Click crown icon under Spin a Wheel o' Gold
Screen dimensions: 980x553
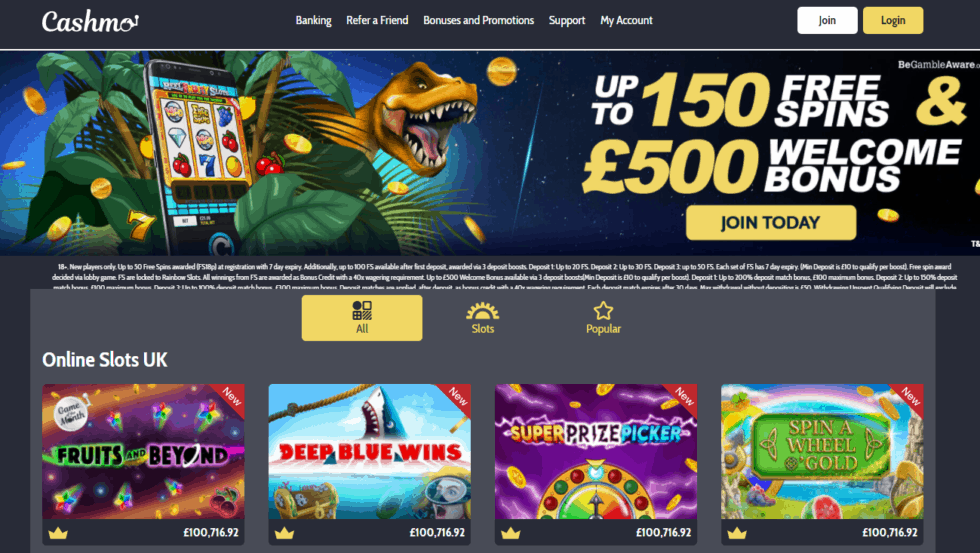(x=737, y=533)
